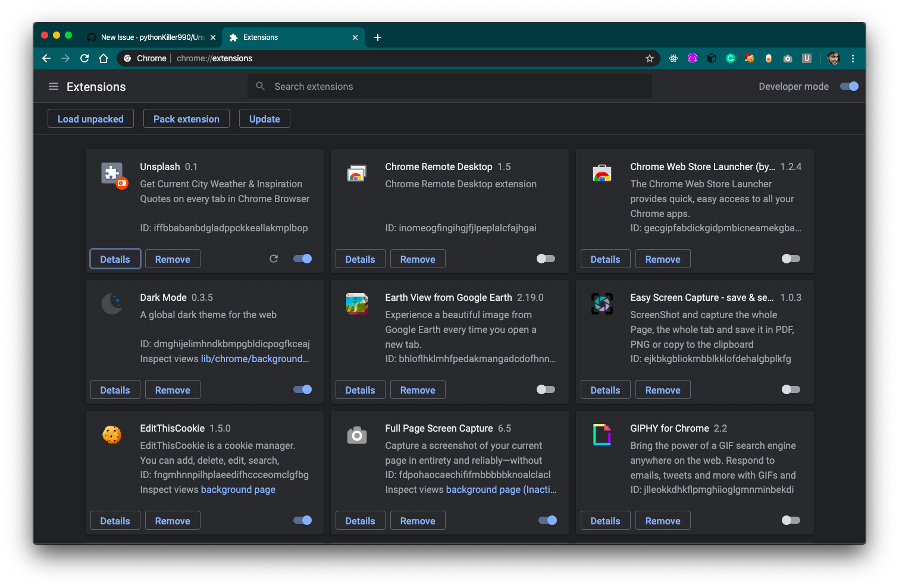Open the Unsplash "U" icon in the toolbar
This screenshot has height=588, width=899.
click(807, 58)
